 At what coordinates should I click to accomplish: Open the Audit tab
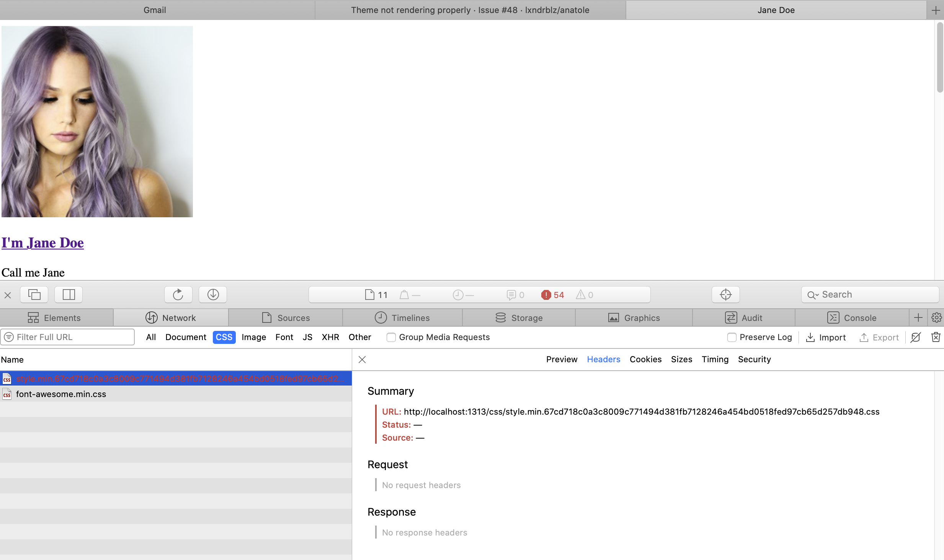click(x=744, y=317)
